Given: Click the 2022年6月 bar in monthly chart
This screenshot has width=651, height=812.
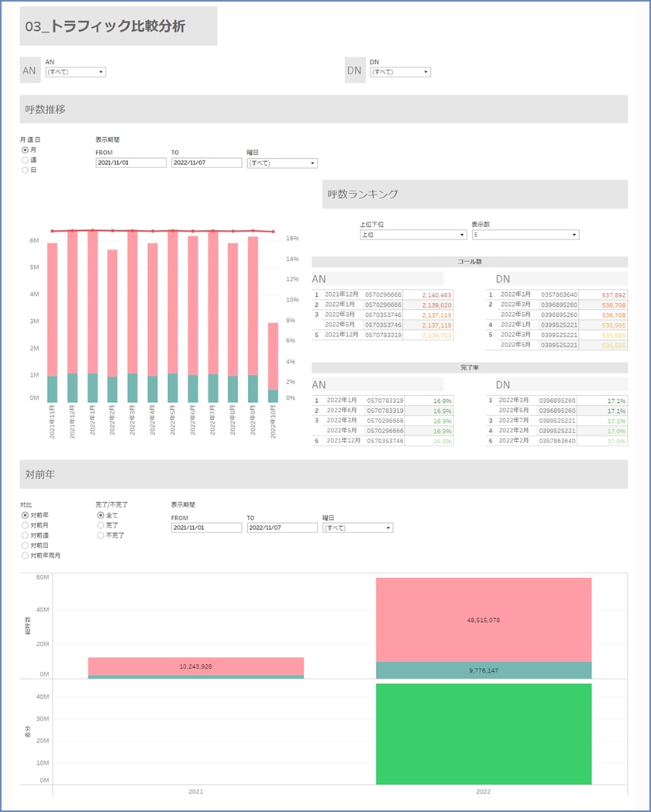Looking at the screenshot, I should pyautogui.click(x=193, y=319).
